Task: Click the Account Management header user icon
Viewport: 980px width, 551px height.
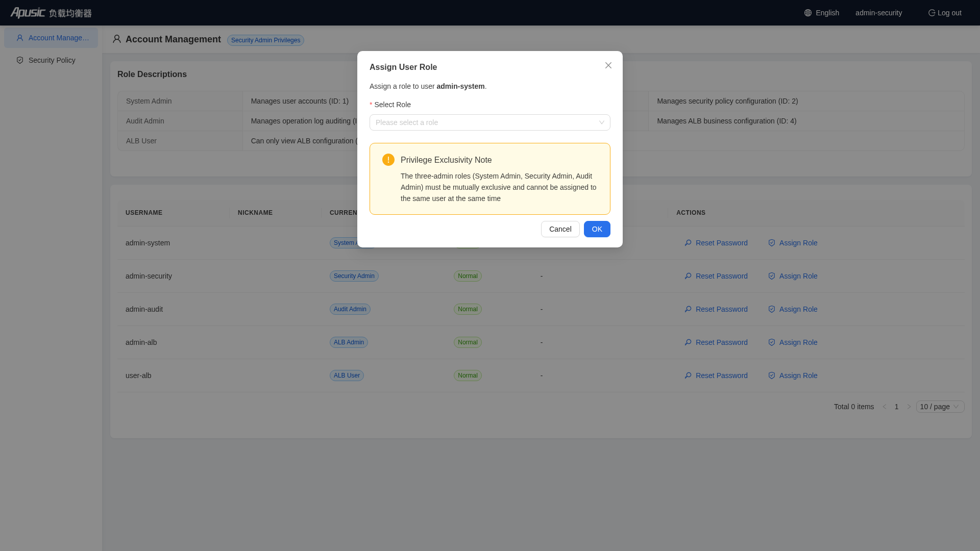Action: coord(117,39)
